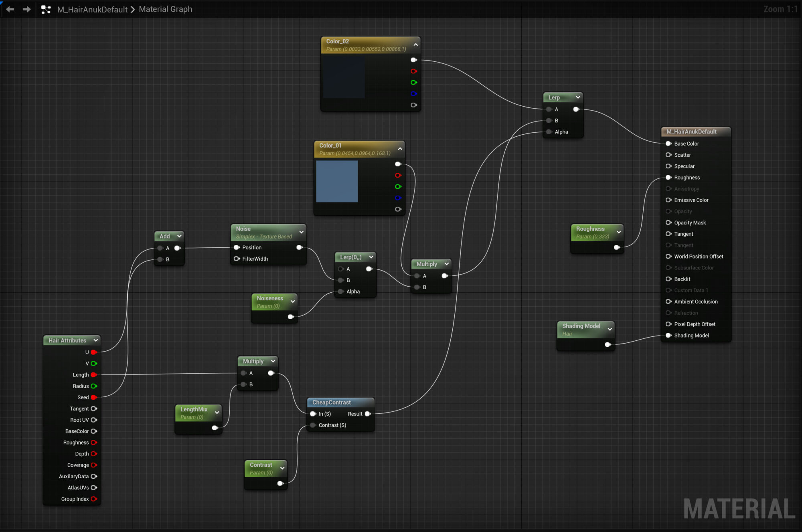Click the Hair Attributes Seed output pin
Viewport: 802px width, 532px height.
coord(94,397)
